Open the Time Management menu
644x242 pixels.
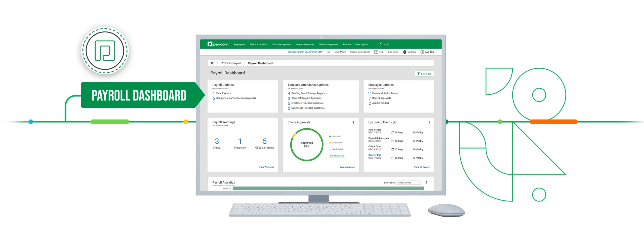281,45
